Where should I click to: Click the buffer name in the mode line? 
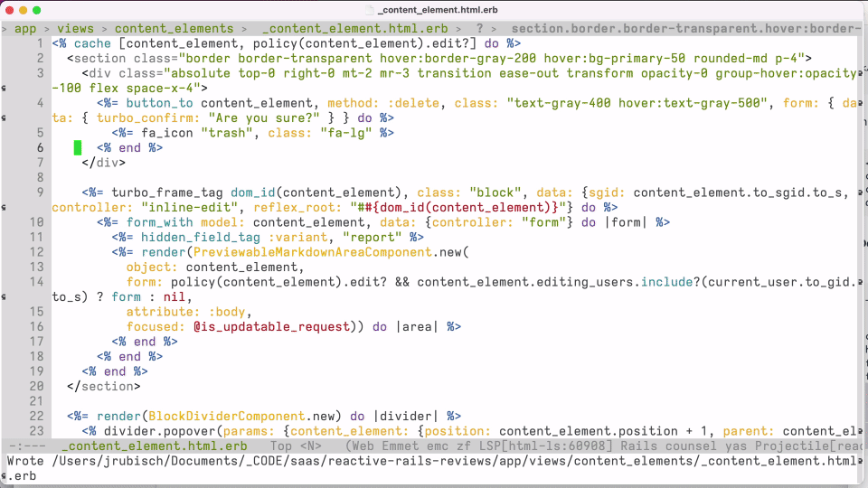coord(155,446)
